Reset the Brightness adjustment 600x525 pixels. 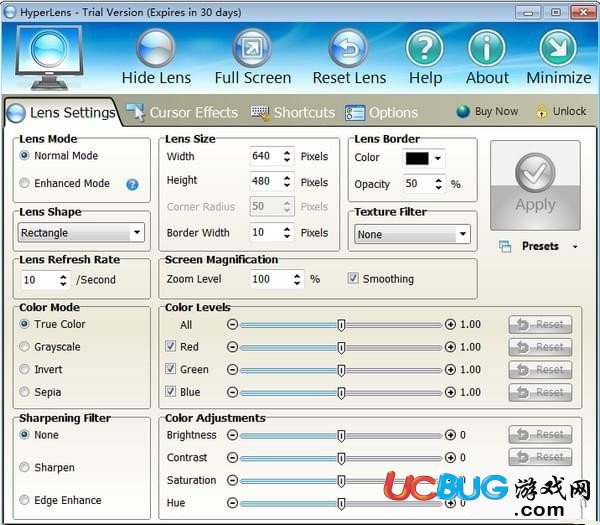point(540,434)
